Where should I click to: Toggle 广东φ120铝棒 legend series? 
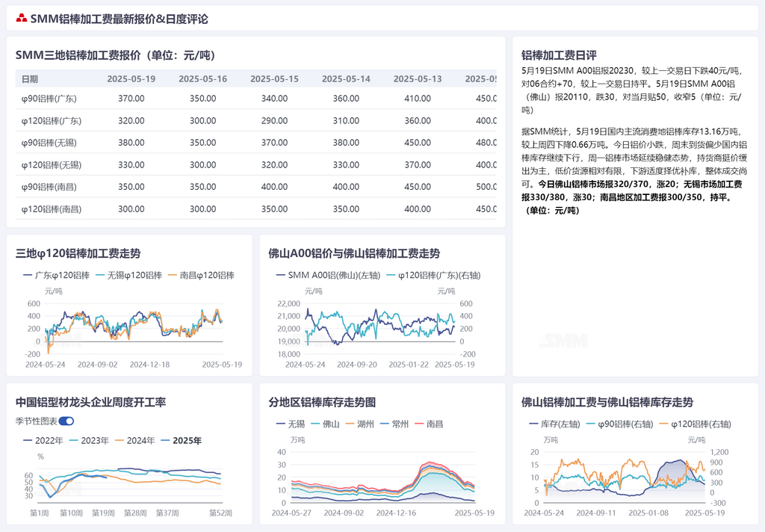(57, 275)
